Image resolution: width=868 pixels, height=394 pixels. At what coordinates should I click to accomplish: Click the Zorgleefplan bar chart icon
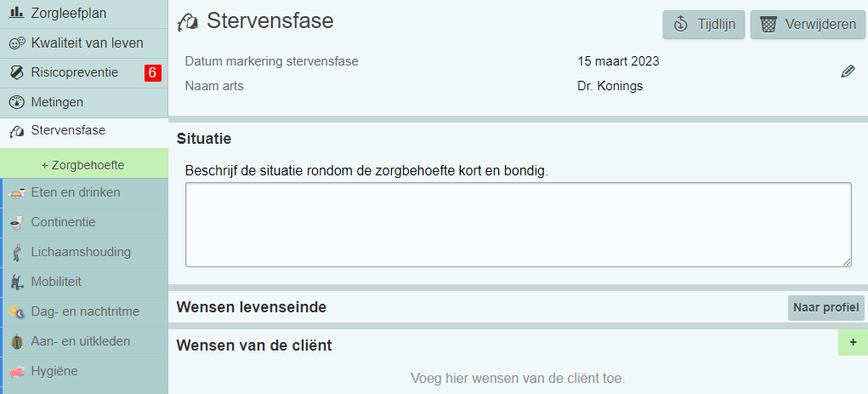[16, 13]
